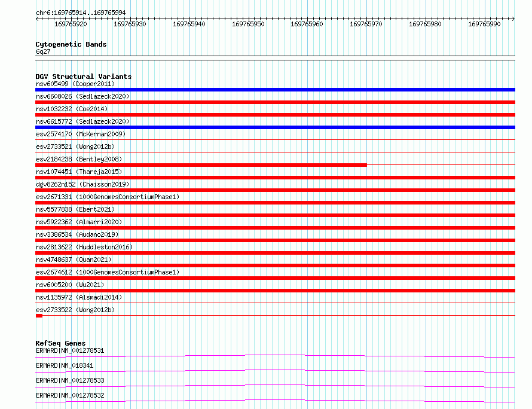The image size is (532, 409).
Task: Open variant nsv605499 (Cooper2011)
Action: [75, 84]
